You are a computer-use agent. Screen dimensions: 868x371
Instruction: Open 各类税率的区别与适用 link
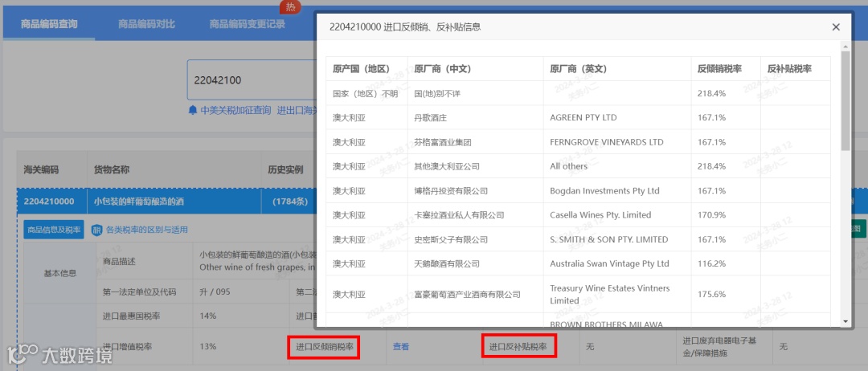point(147,230)
